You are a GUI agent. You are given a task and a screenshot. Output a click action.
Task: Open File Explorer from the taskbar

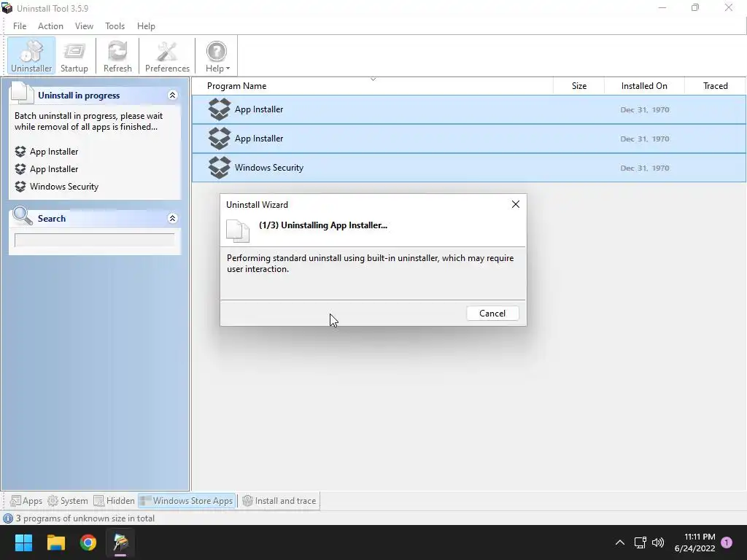pos(55,542)
